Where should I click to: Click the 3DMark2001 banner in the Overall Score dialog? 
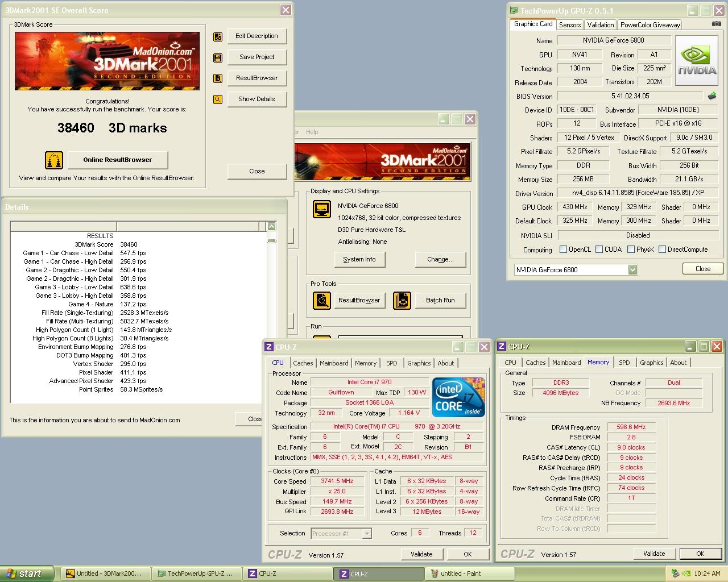pos(107,61)
